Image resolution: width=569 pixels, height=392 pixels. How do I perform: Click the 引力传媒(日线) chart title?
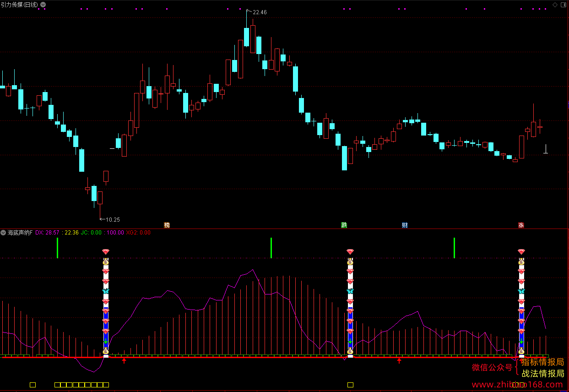20,5
